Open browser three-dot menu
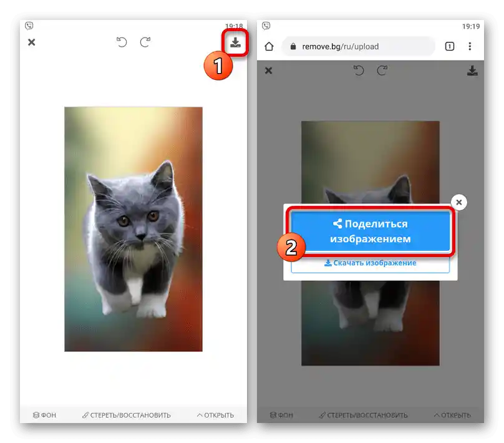This screenshot has height=443, width=504. click(x=470, y=47)
